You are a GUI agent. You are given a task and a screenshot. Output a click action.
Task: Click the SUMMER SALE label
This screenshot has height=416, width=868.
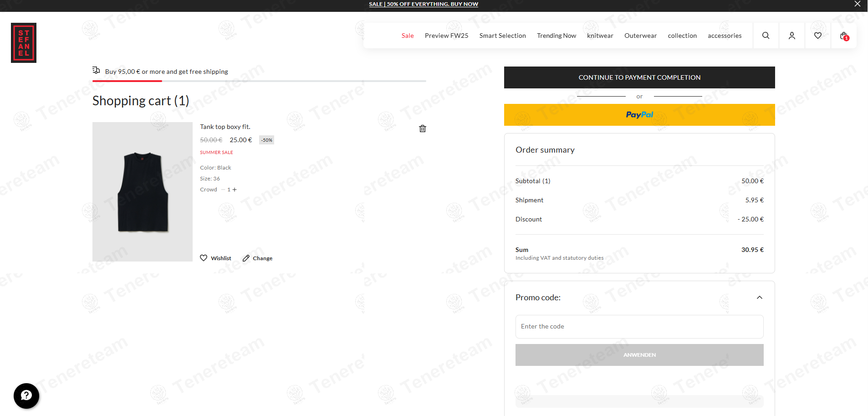coord(216,153)
